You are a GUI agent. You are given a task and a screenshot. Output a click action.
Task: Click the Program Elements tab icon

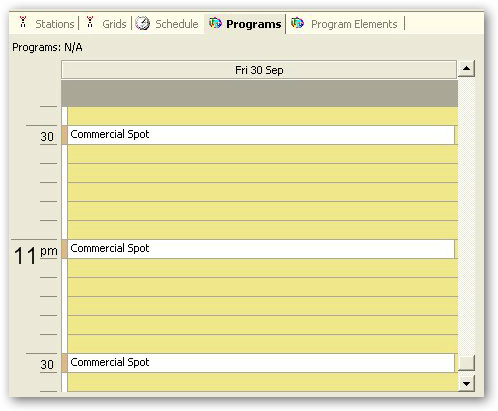click(297, 23)
